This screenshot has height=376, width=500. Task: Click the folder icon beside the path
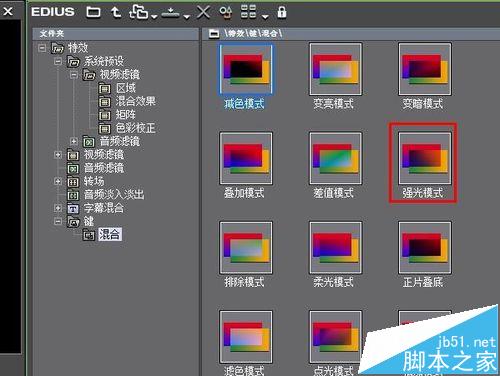[x=214, y=34]
